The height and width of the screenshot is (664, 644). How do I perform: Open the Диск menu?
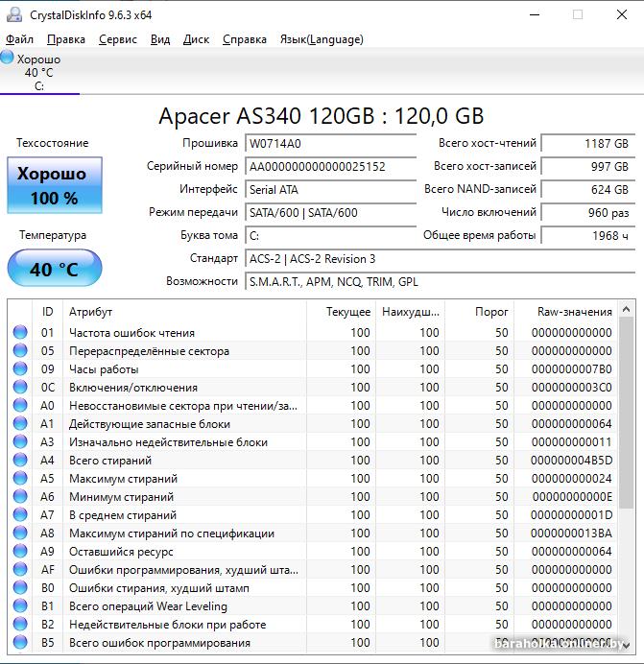point(196,39)
